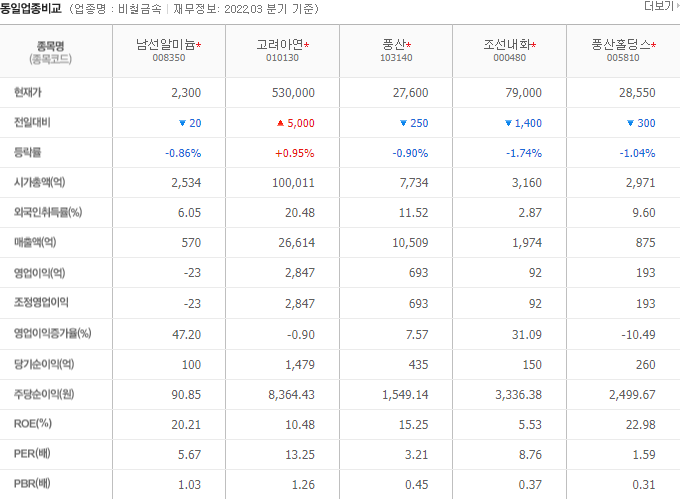Click the PBR value 0.45

pos(417,484)
